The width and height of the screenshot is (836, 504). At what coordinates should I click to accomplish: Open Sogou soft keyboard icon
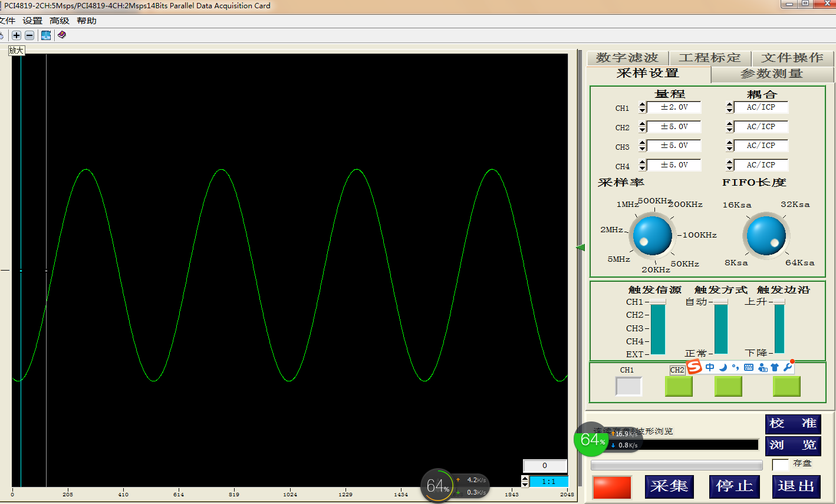tap(749, 367)
